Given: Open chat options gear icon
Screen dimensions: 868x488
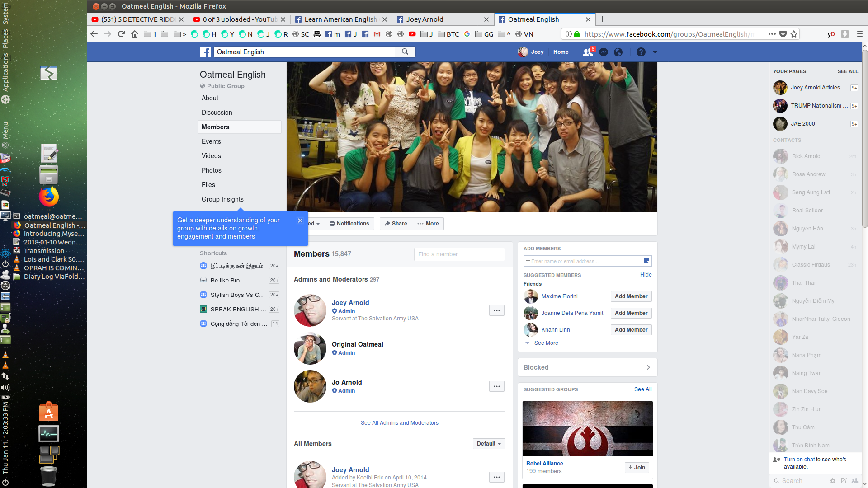Looking at the screenshot, I should pos(833,481).
